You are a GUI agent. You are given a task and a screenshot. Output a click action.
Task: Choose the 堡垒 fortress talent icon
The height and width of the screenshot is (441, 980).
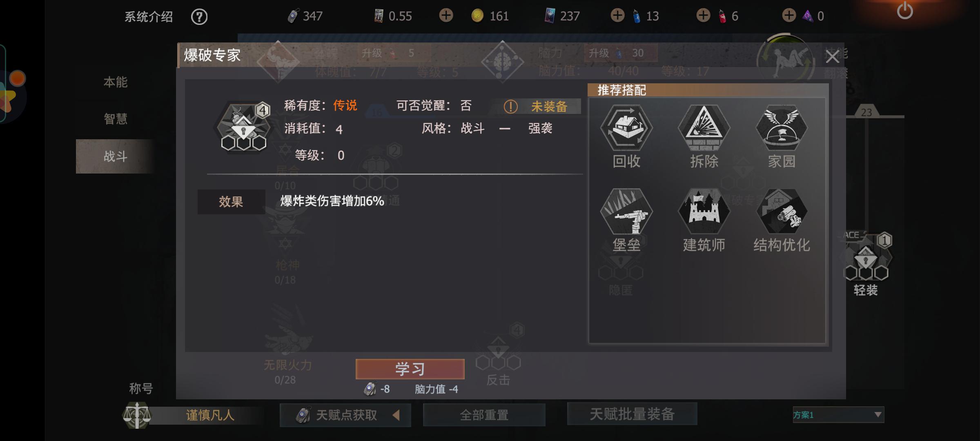[626, 212]
